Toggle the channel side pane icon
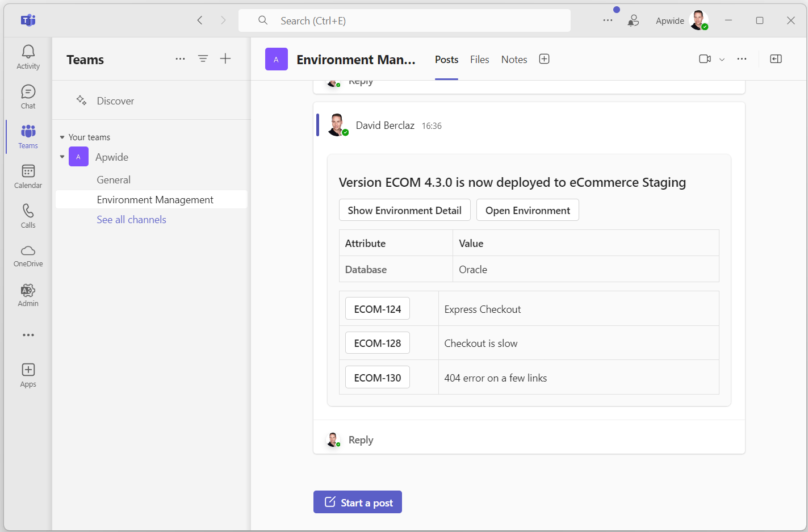This screenshot has width=808, height=532. [x=776, y=59]
